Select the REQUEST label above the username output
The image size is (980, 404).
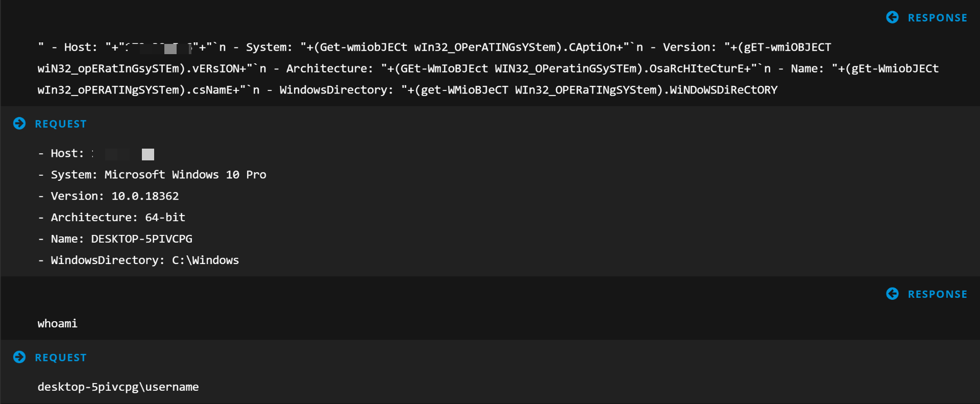[61, 358]
